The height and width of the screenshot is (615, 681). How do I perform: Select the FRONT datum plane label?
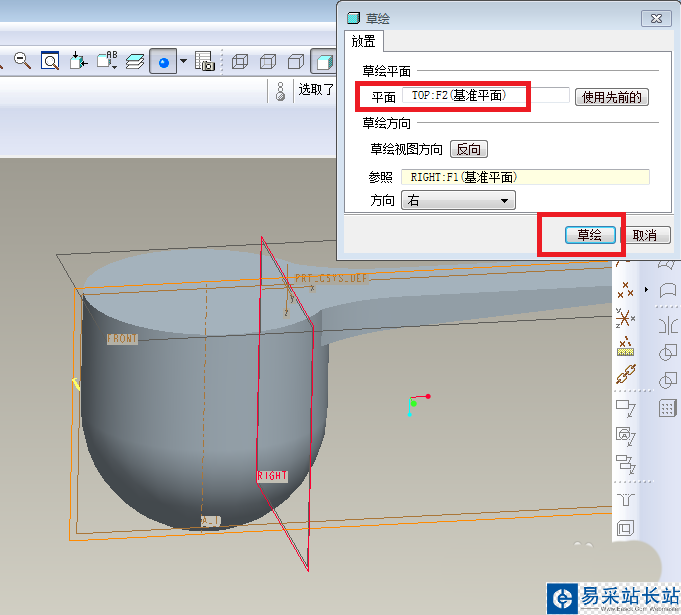click(122, 339)
